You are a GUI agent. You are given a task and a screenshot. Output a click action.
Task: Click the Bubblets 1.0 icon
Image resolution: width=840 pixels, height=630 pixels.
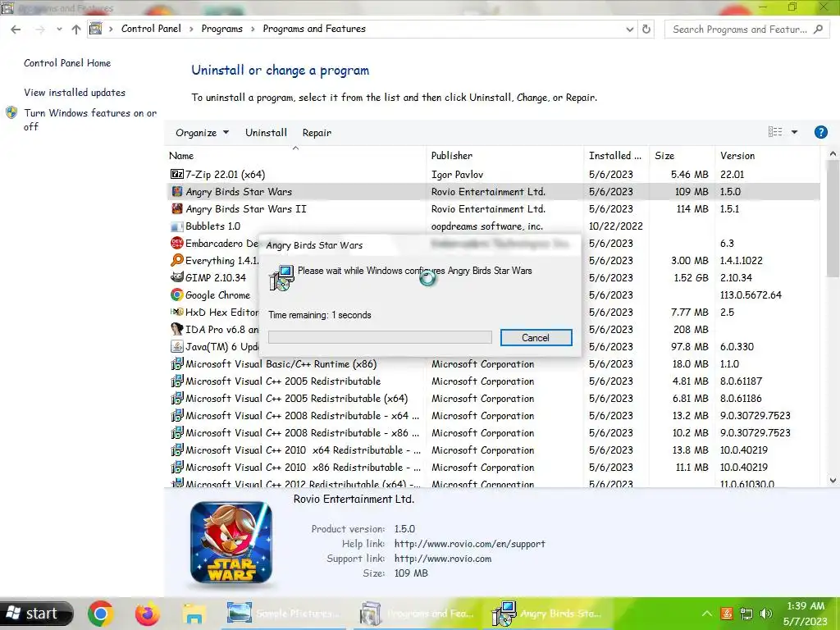pos(177,226)
